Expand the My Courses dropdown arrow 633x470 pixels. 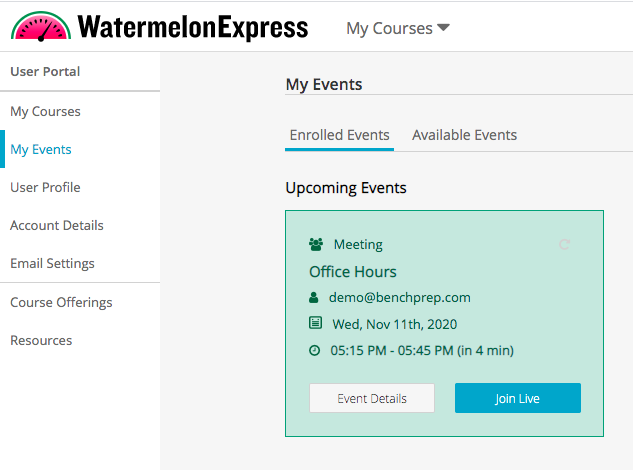pyautogui.click(x=443, y=27)
